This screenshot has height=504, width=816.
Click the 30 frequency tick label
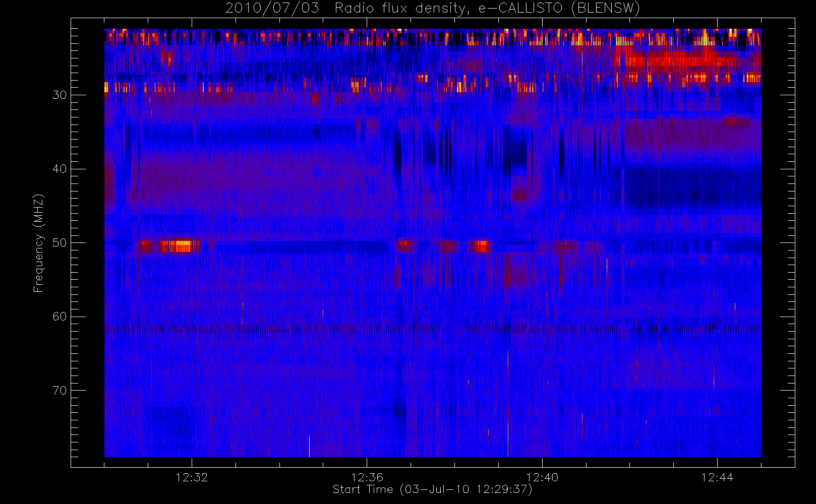pos(60,95)
